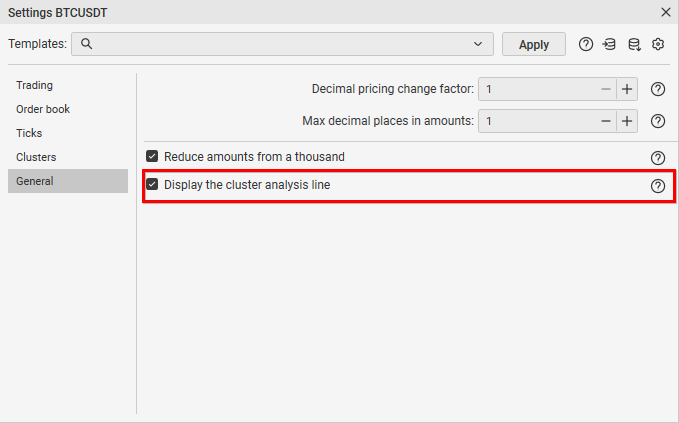Click the import template database icon
This screenshot has width=679, height=423.
point(609,44)
